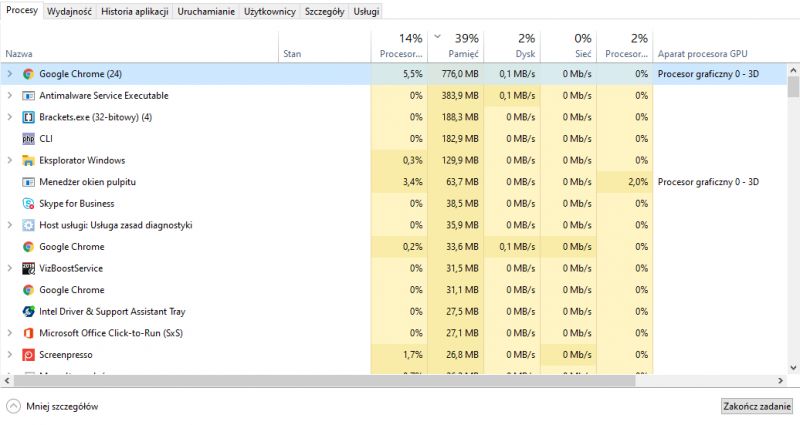The image size is (800, 425).
Task: Click 776,0 MB memory value
Action: [460, 74]
